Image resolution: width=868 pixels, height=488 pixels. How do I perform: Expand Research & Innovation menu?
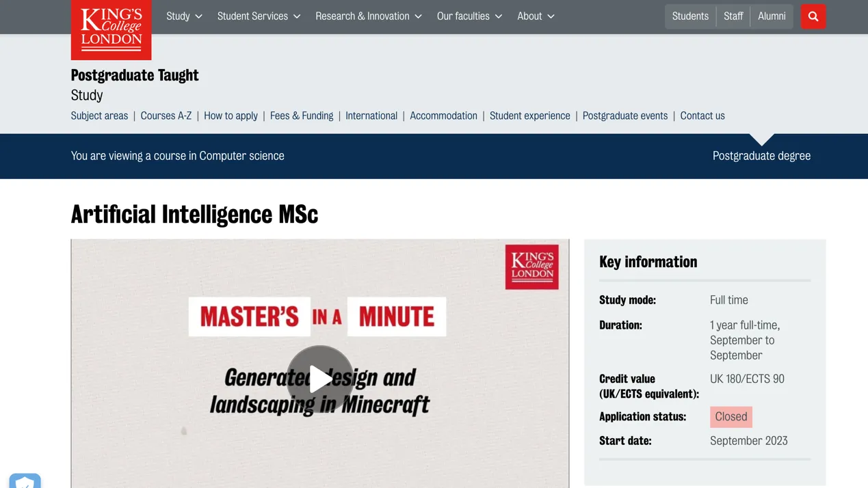pyautogui.click(x=368, y=16)
